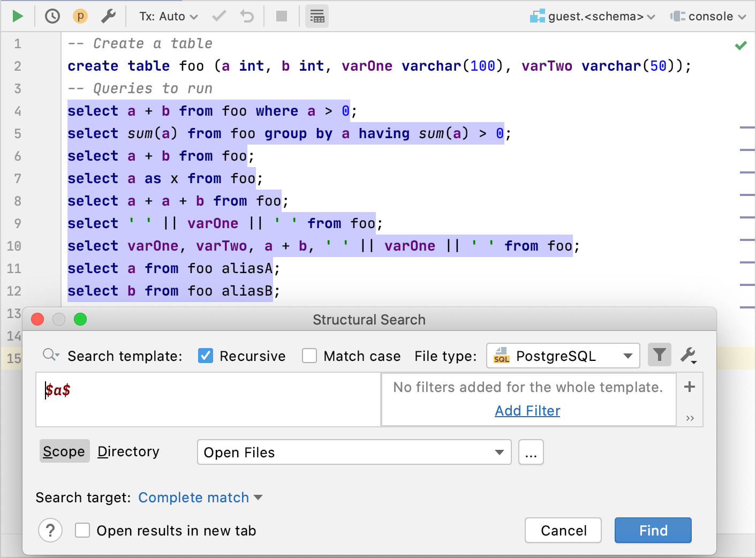Viewport: 756px width, 558px height.
Task: Disable the Recursive checkbox
Action: click(205, 356)
